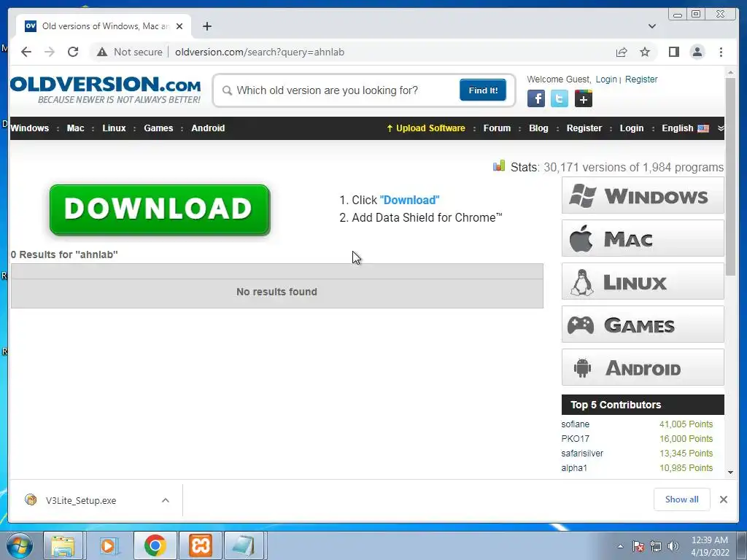The width and height of the screenshot is (747, 560).
Task: Open Chrome three-dot menu
Action: pos(721,52)
